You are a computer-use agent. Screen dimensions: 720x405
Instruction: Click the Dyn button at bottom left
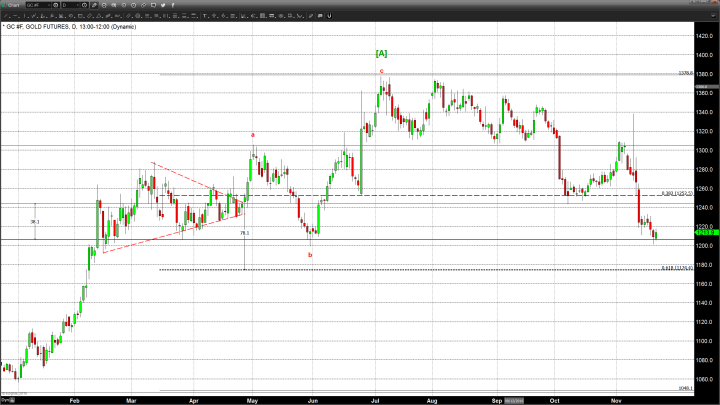(x=8, y=400)
